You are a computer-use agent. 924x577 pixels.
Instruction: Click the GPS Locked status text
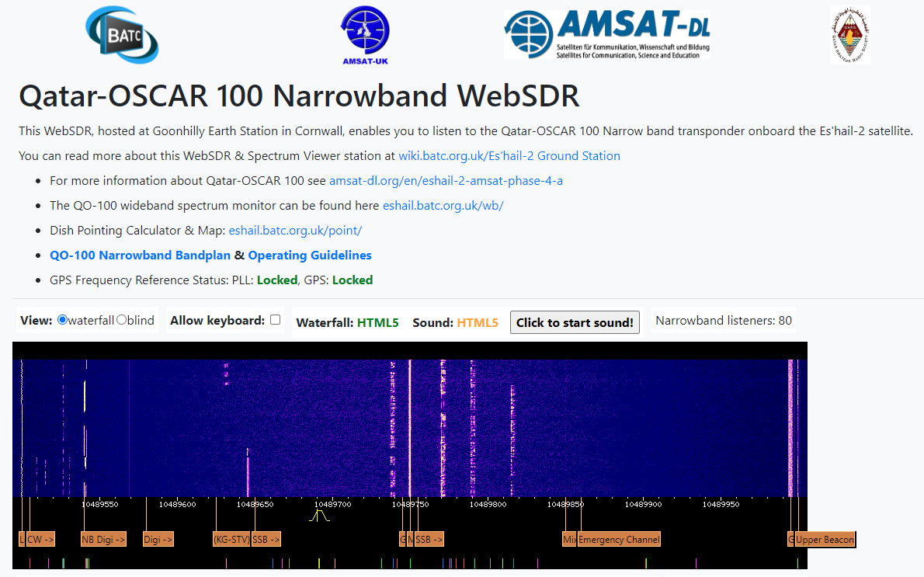point(353,280)
